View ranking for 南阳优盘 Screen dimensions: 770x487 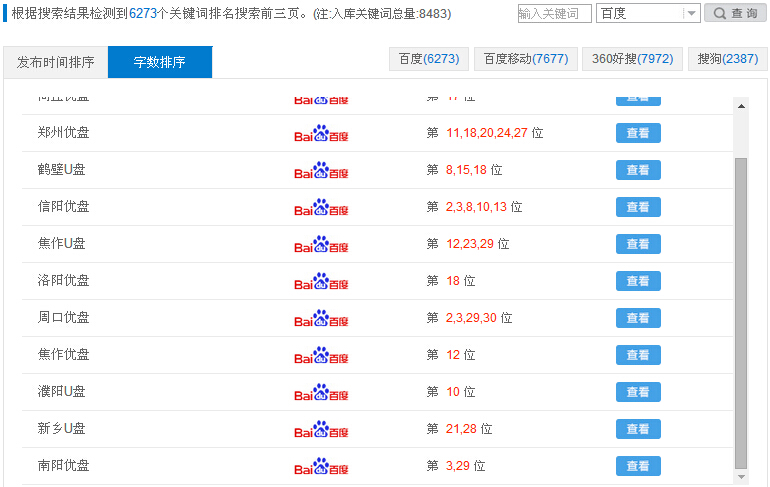(x=638, y=466)
